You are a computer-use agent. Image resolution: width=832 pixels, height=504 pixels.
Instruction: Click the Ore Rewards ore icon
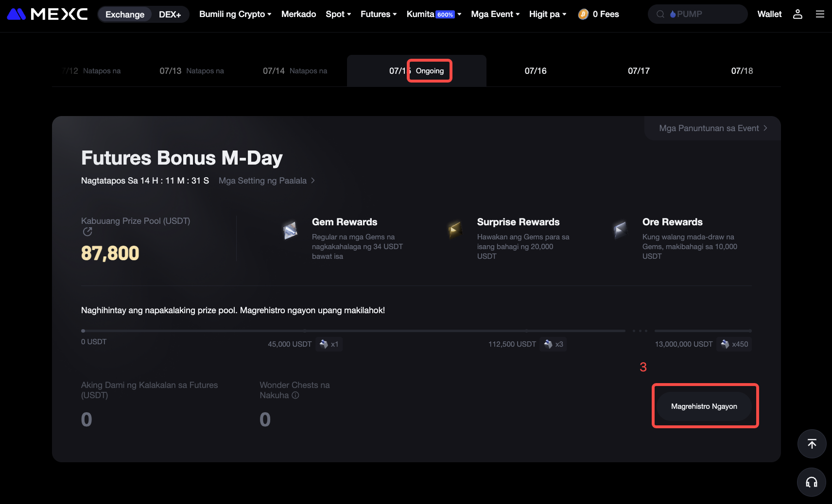tap(620, 229)
